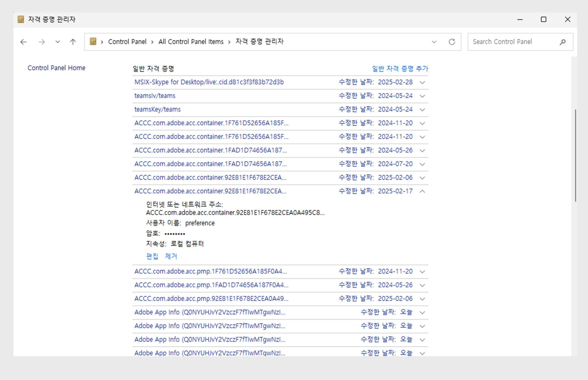Click the 일반 자격 증명 추가 link
588x380 pixels.
tap(400, 69)
